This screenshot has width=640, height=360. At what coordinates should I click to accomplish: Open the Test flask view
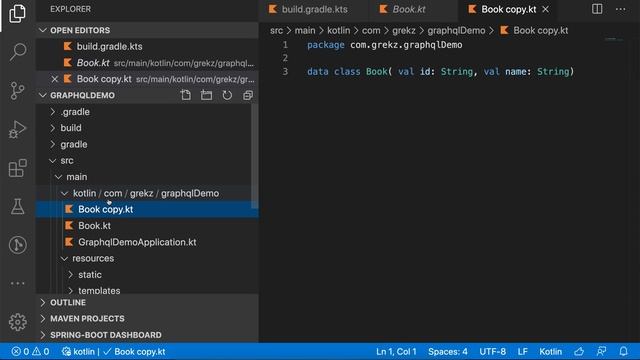(x=18, y=207)
